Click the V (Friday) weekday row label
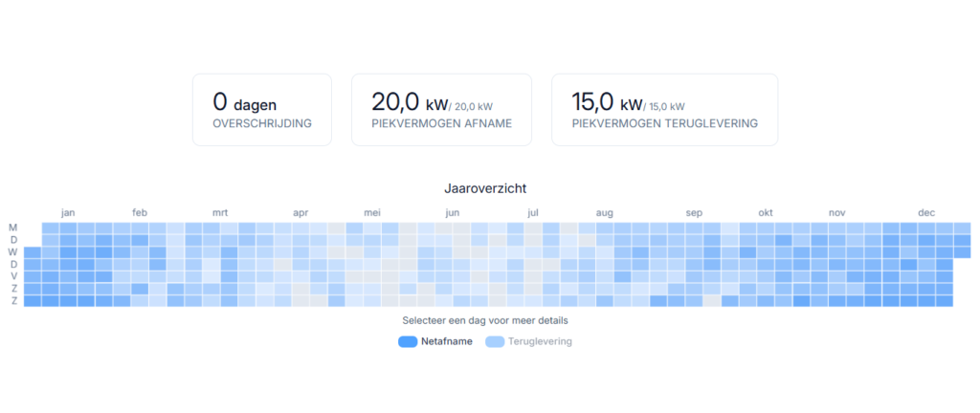 tap(13, 276)
